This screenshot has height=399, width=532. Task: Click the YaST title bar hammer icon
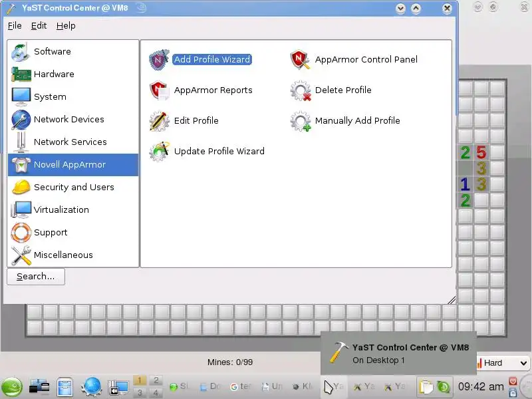click(11, 8)
